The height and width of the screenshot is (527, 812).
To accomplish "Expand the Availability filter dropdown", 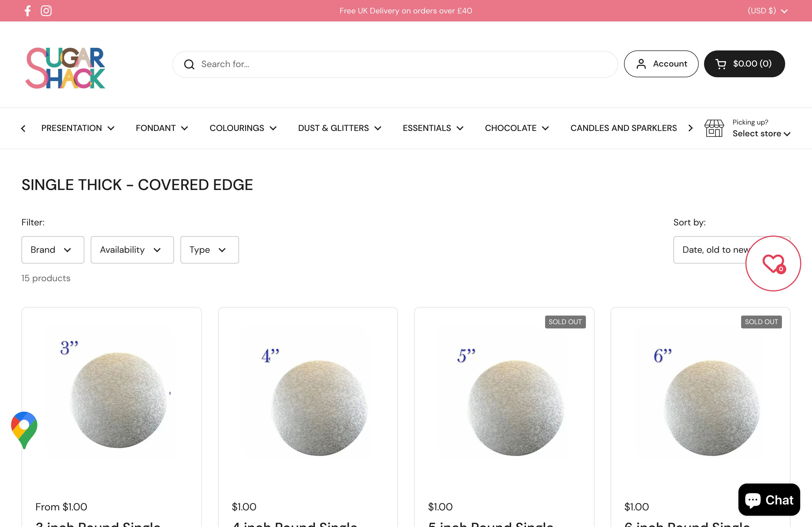I will (131, 250).
